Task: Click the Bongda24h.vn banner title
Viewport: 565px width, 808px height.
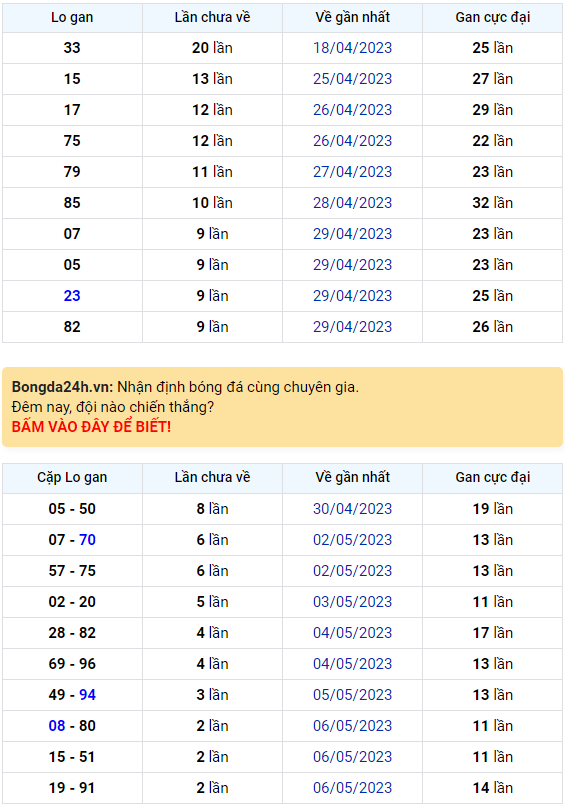Action: (62, 387)
